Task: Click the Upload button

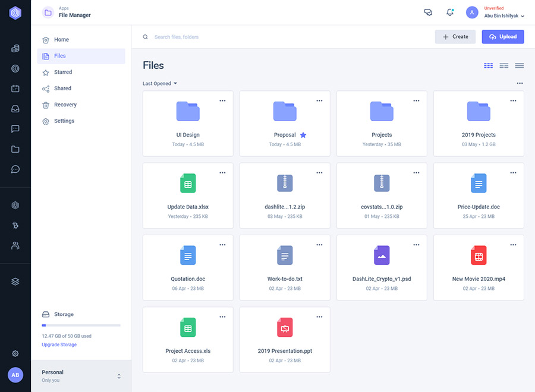Action: pos(502,36)
